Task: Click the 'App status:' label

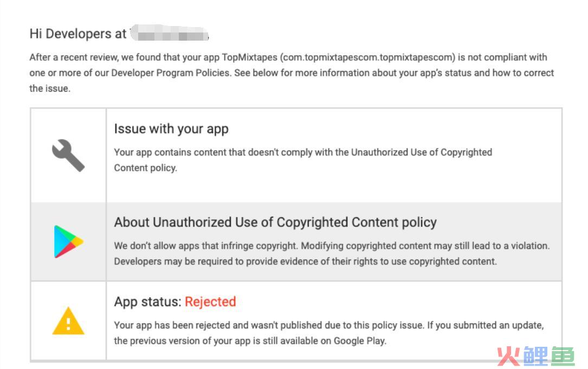Action: (148, 301)
